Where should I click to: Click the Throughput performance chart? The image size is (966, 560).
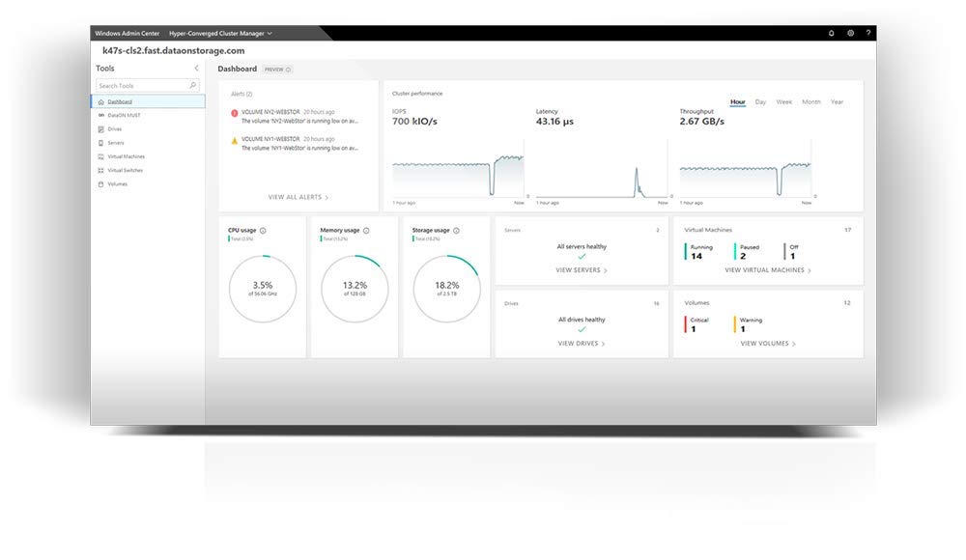746,168
